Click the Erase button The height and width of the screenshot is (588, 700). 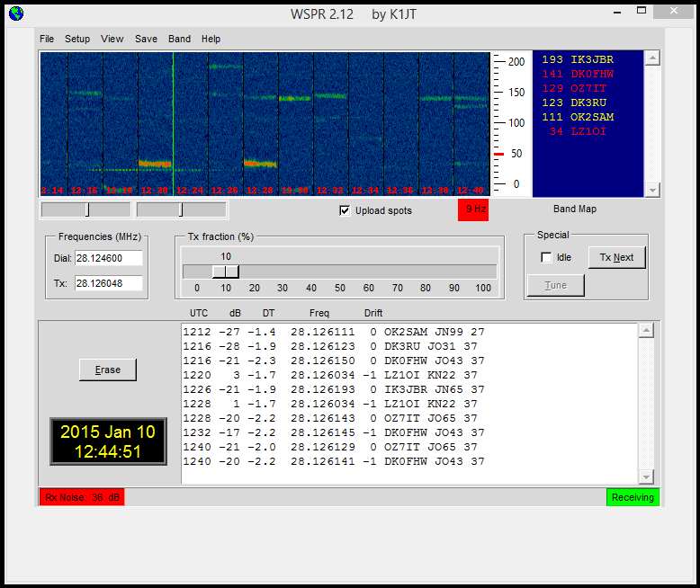tap(108, 370)
